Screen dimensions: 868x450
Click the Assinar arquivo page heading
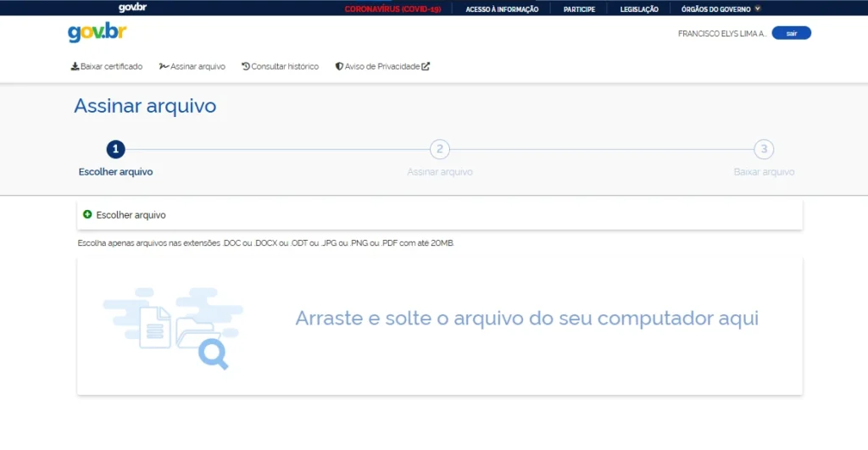[x=145, y=106]
